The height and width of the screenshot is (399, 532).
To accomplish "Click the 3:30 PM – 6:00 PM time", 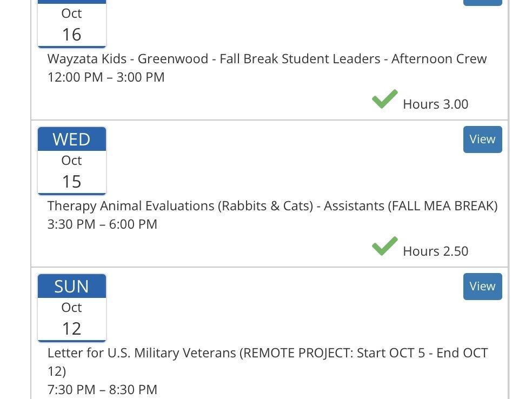I will coord(102,224).
